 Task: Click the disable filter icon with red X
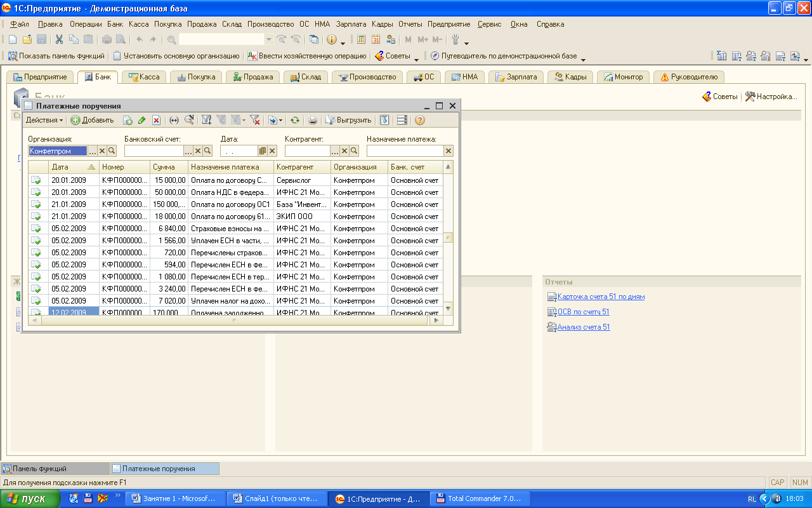pos(255,120)
